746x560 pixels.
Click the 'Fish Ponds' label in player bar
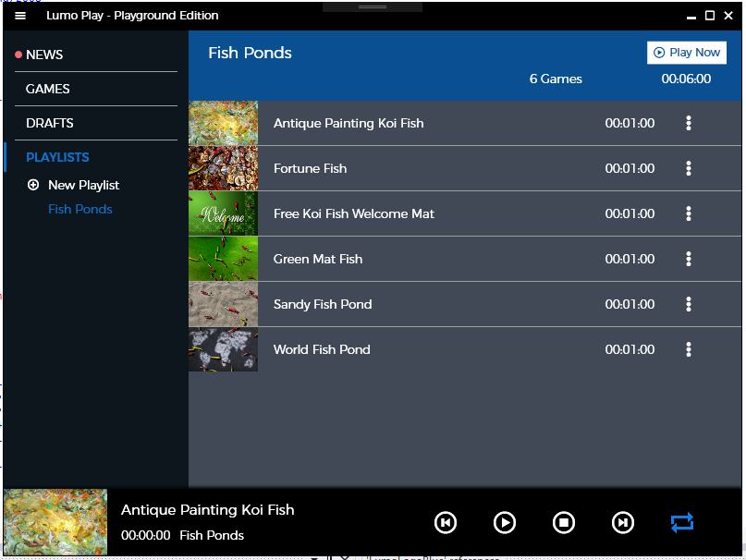click(x=212, y=535)
